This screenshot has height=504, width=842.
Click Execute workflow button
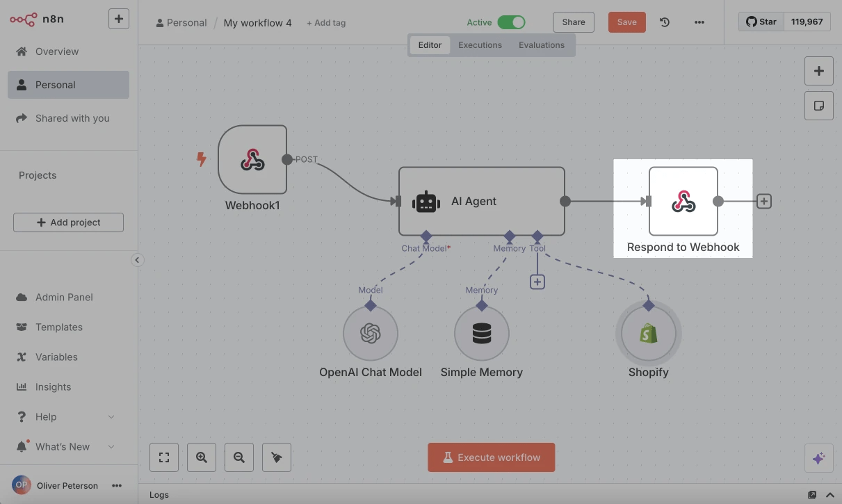coord(492,457)
